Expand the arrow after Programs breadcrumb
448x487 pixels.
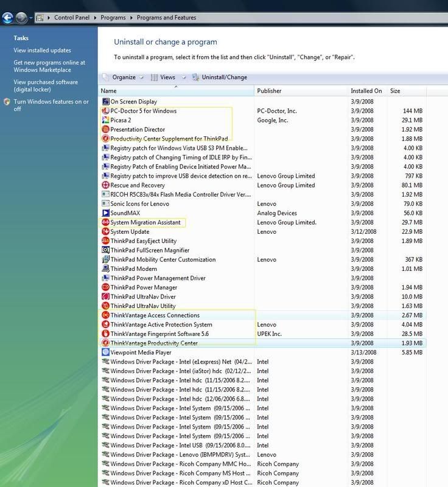pos(131,18)
